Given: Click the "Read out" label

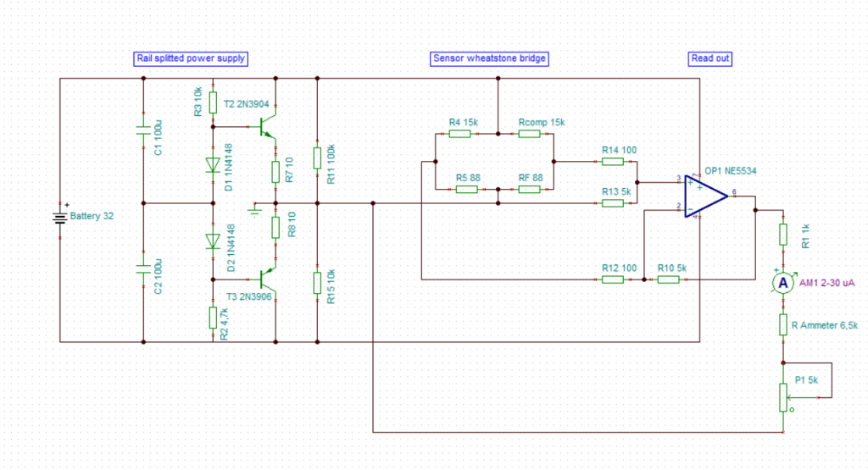Looking at the screenshot, I should (710, 58).
